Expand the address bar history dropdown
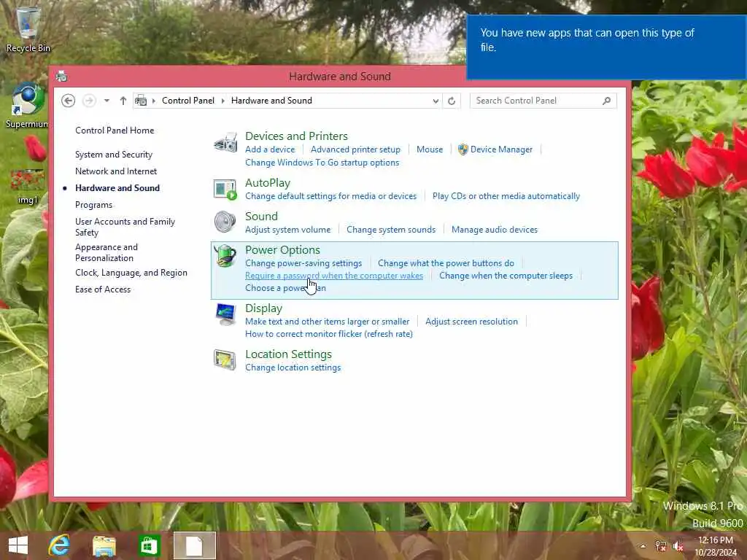This screenshot has width=747, height=560. coord(436,101)
